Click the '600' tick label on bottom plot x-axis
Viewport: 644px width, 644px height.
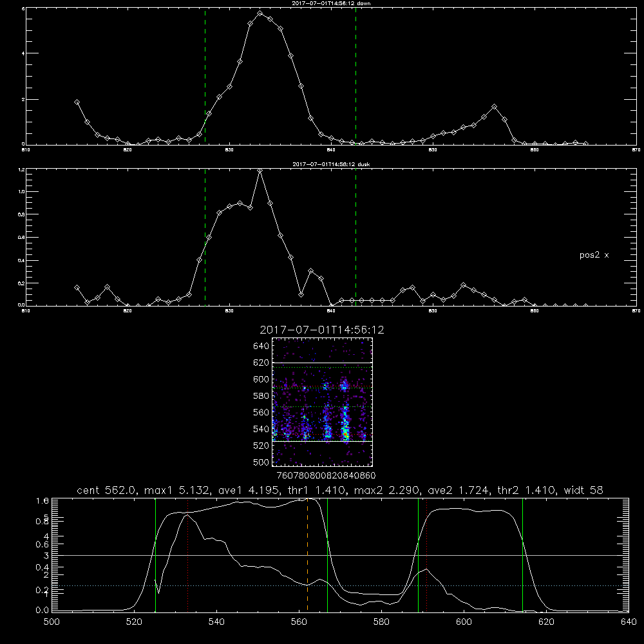464,622
